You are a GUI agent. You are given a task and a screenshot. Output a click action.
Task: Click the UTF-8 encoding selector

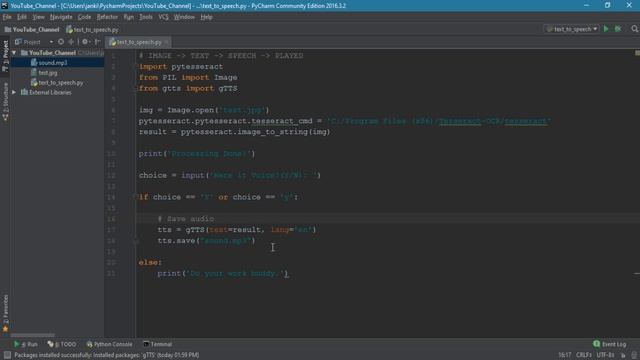pyautogui.click(x=606, y=355)
